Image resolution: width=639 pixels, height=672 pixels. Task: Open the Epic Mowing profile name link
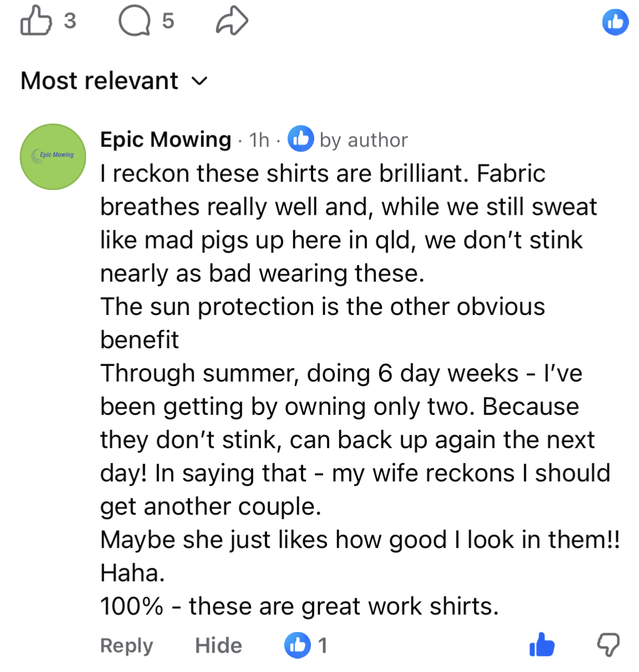[x=165, y=139]
